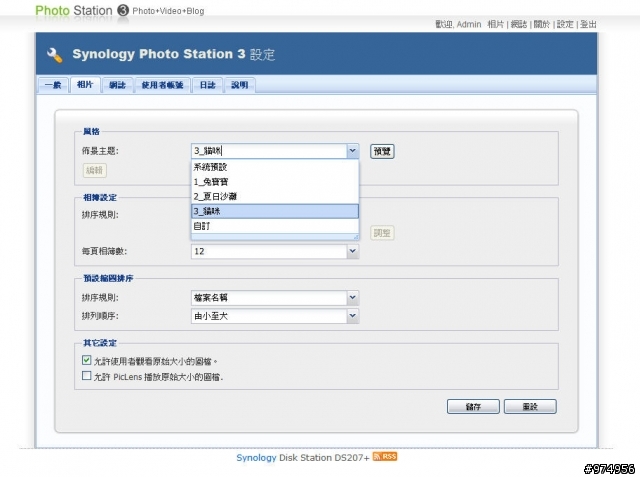The image size is (640, 477).
Task: Open the 說明 help tab
Action: [240, 85]
